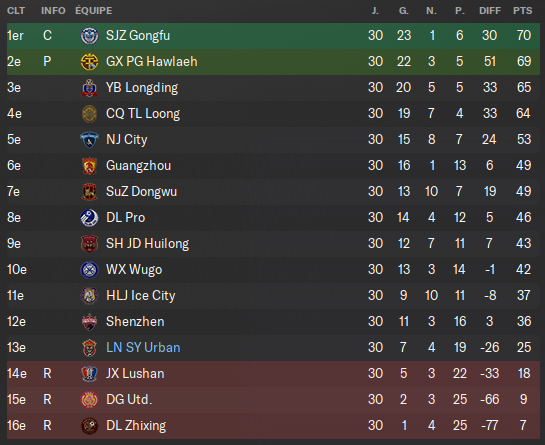Select the DL Zhixing club logo

pos(89,426)
